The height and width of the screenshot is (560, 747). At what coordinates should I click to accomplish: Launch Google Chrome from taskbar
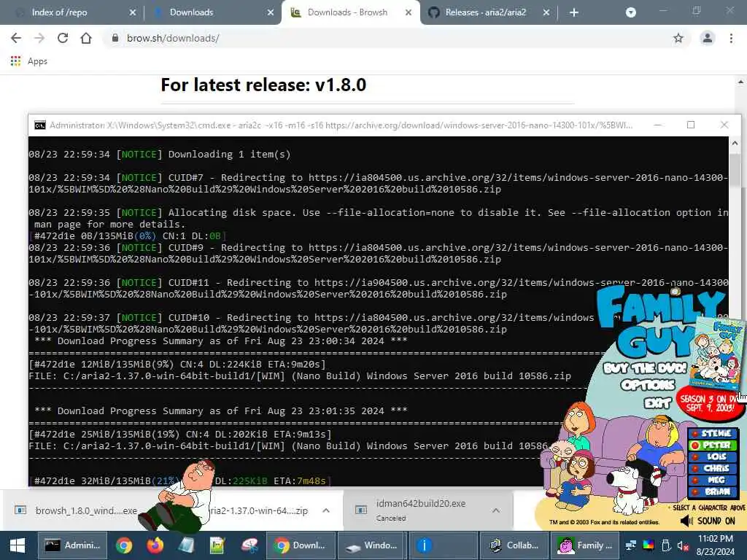(x=124, y=545)
